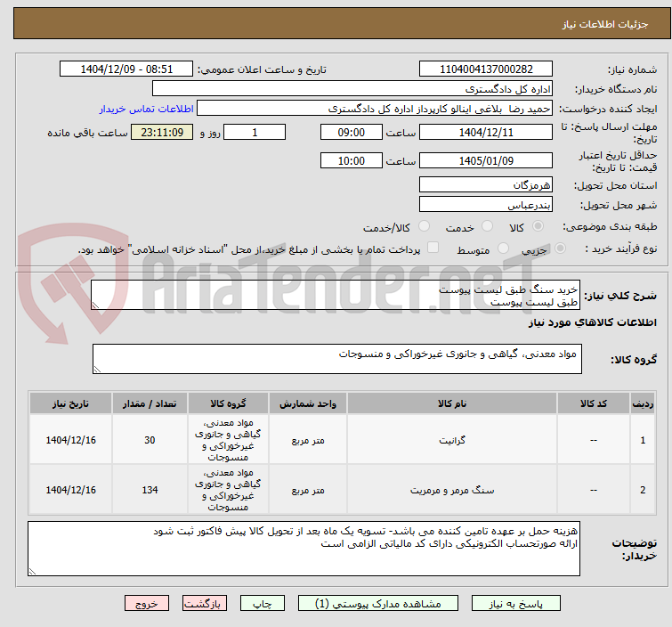Click the چاپ print button
Viewport: 672px width, 627px height.
pos(263,604)
